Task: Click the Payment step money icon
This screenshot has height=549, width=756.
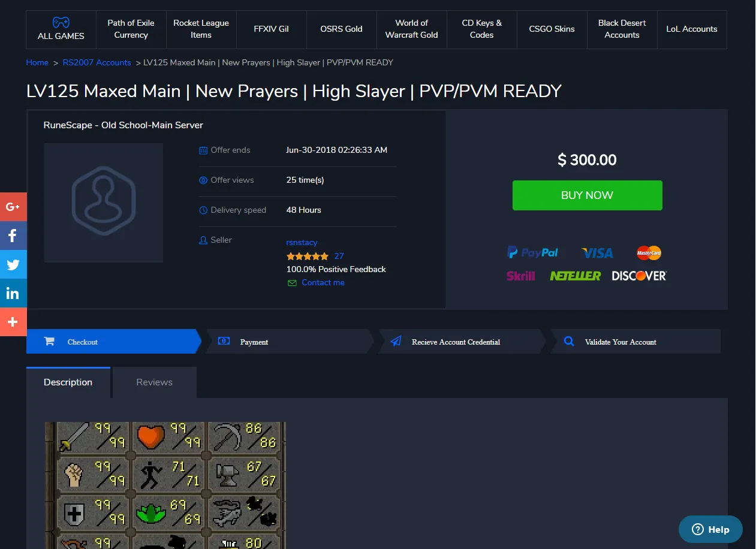Action: [x=224, y=341]
